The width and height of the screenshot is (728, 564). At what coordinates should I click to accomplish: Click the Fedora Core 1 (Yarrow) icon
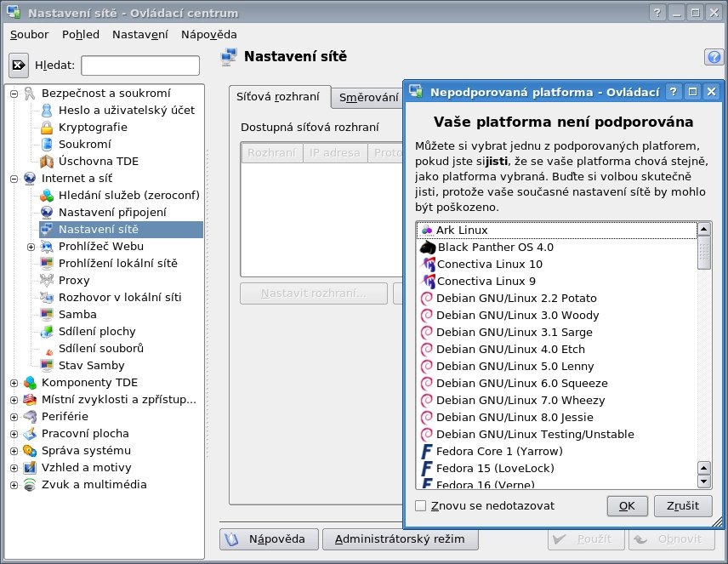click(427, 452)
